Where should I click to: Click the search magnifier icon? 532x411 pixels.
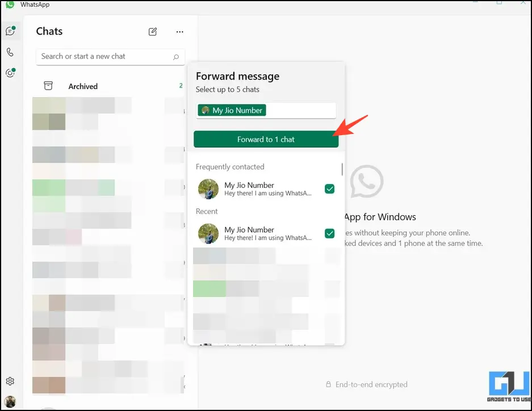point(176,57)
